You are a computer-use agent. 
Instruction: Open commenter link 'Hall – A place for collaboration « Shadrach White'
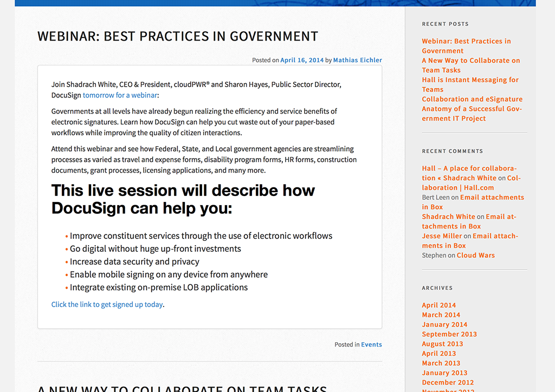[x=469, y=173]
